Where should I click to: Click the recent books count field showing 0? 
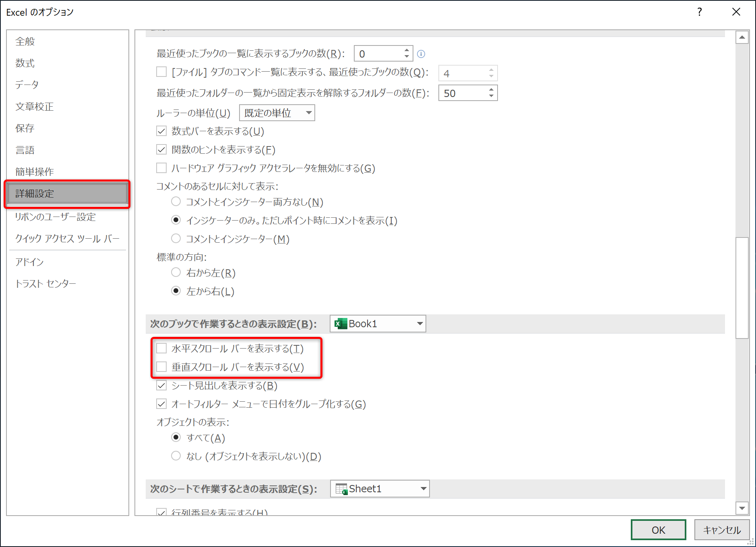[378, 54]
